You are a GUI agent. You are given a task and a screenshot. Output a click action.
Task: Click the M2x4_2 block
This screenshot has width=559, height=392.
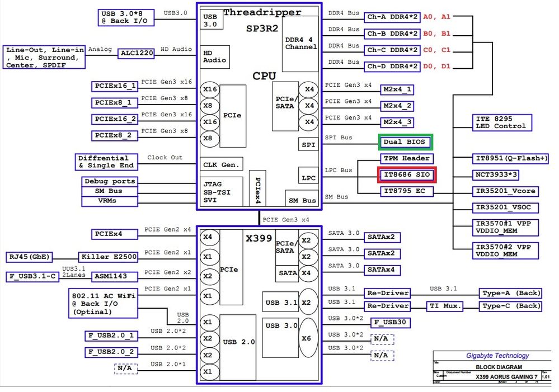tap(397, 106)
